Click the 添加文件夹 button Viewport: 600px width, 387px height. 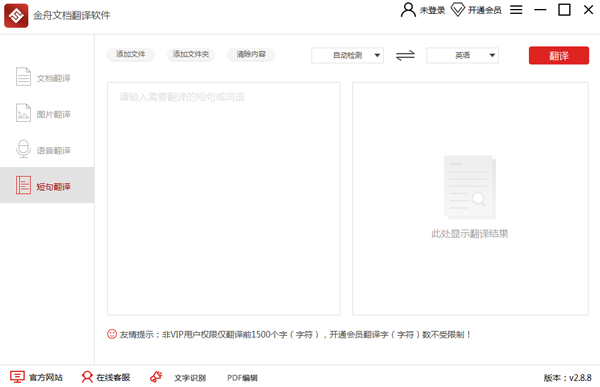pos(191,54)
